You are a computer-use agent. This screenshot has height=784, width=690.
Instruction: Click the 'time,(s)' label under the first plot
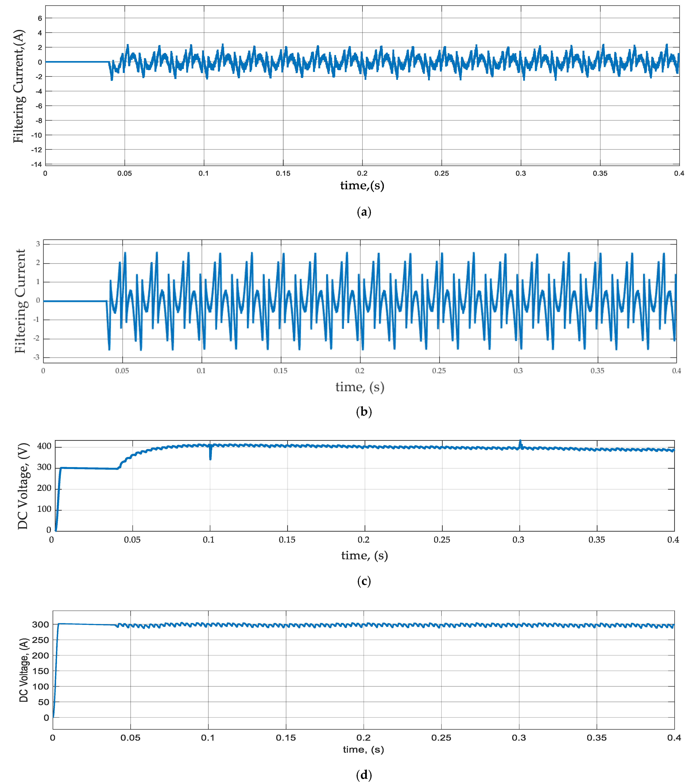pos(362,186)
